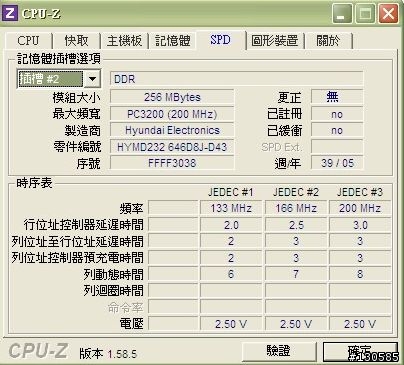This screenshot has height=365, width=404.
Task: Click CAS latency value 3.0
Action: tap(360, 225)
